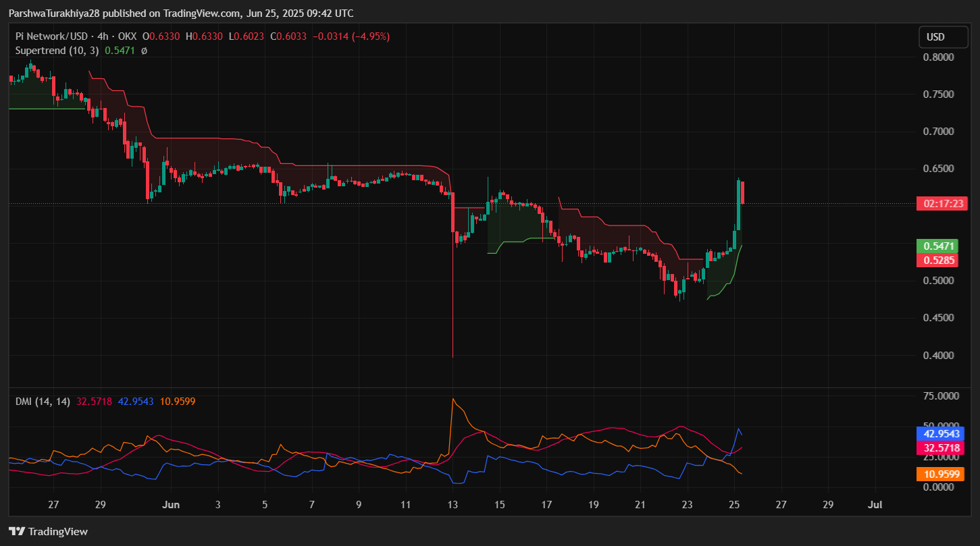Viewport: 980px width, 546px height.
Task: Click the L0.6023 low value in header
Action: tap(248, 36)
